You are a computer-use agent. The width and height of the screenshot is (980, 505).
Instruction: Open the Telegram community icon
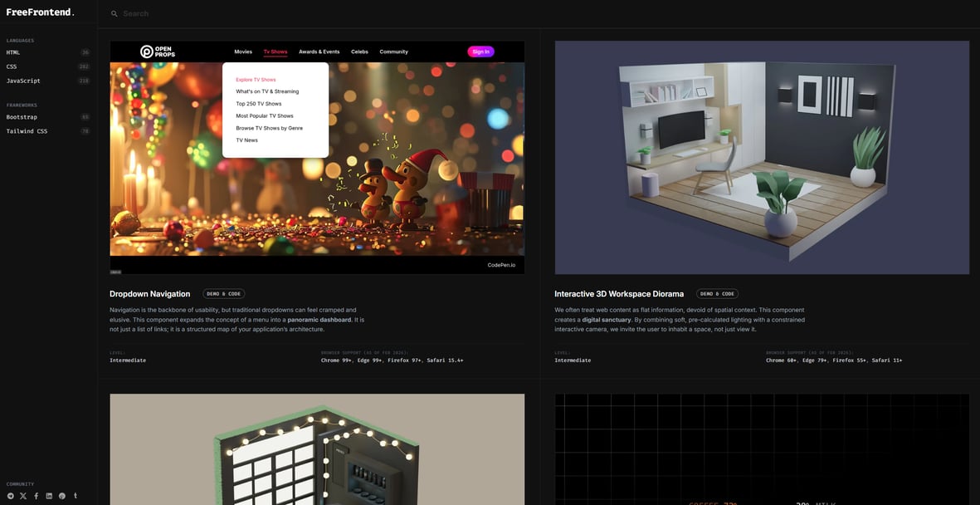11,496
